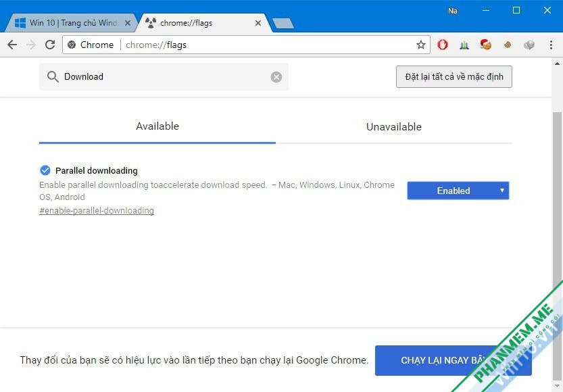Click the scroll up arrow on scrollbar
The height and width of the screenshot is (392, 563).
tap(557, 64)
